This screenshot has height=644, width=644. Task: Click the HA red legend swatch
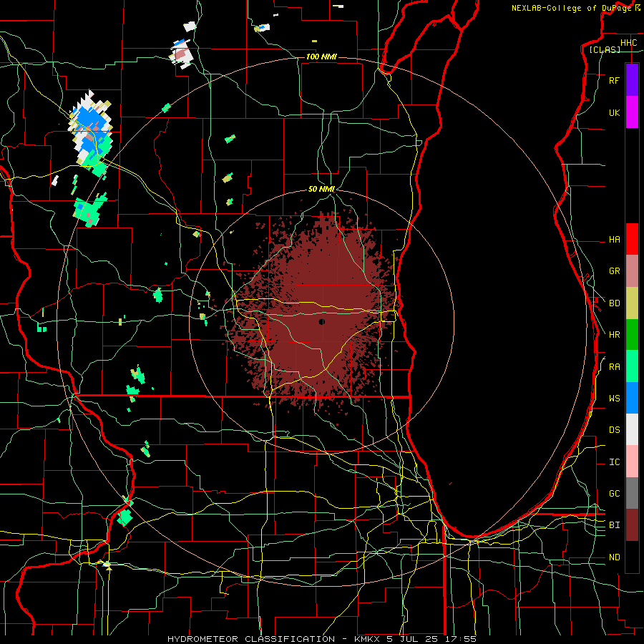point(632,239)
